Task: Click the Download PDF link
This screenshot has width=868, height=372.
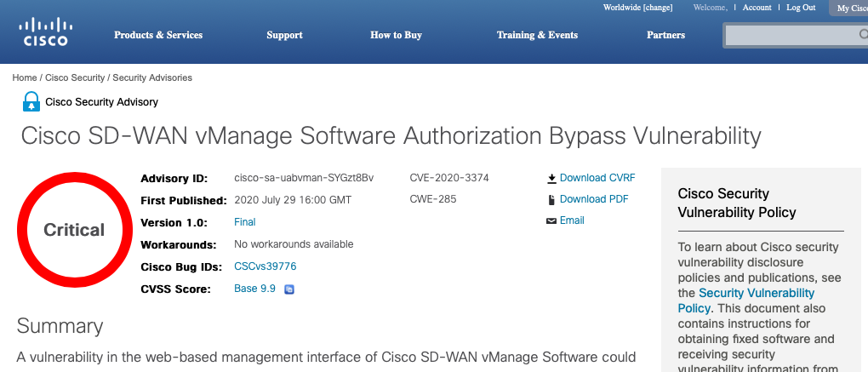Action: pos(594,199)
